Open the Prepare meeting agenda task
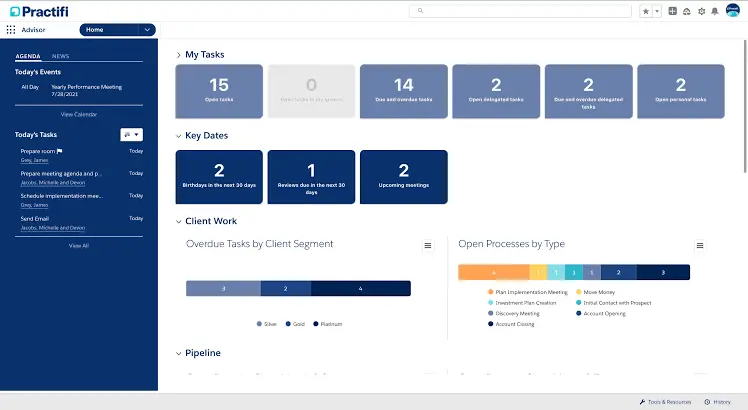The width and height of the screenshot is (748, 410). pyautogui.click(x=61, y=174)
